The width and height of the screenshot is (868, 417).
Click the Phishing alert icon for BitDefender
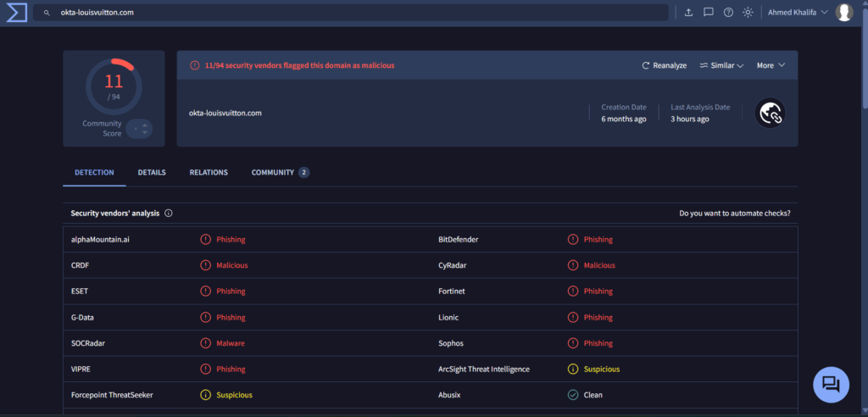coord(573,240)
